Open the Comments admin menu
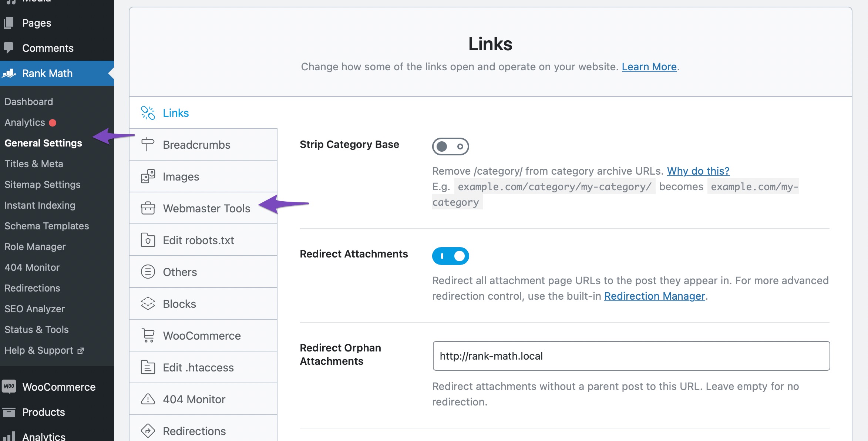Screen dimensions: 868x441 [57, 48]
